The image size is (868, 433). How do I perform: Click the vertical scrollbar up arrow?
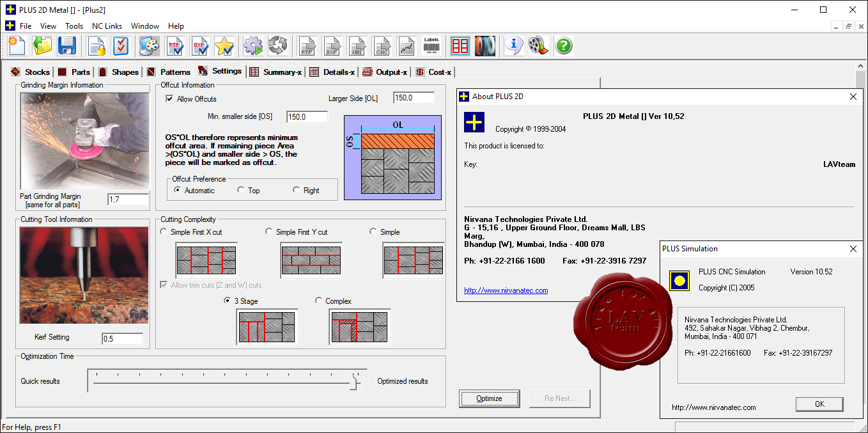tap(862, 66)
